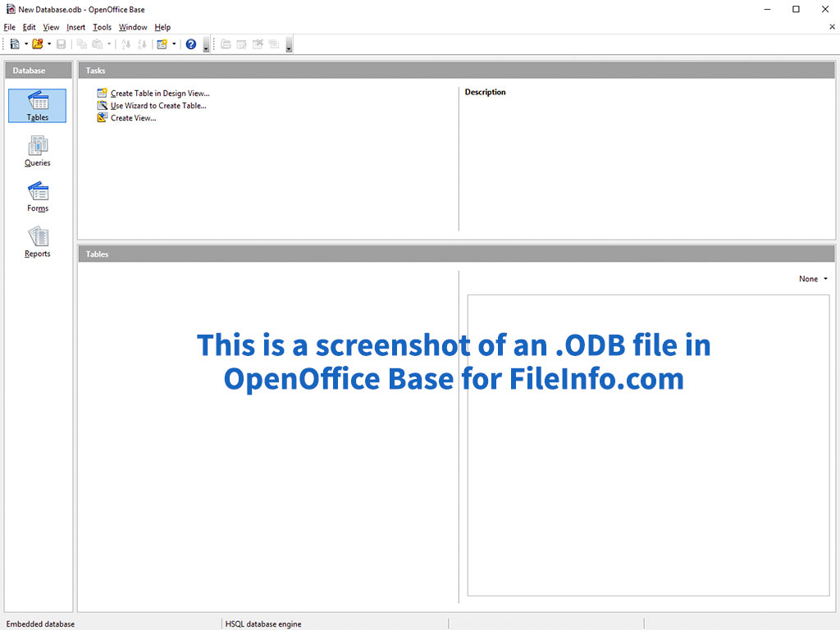Click the Form toolbar icon
This screenshot has height=630, width=840.
(162, 44)
